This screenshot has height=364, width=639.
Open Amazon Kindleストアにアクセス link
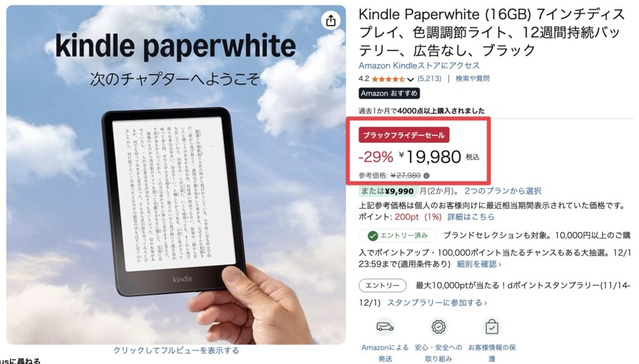419,65
